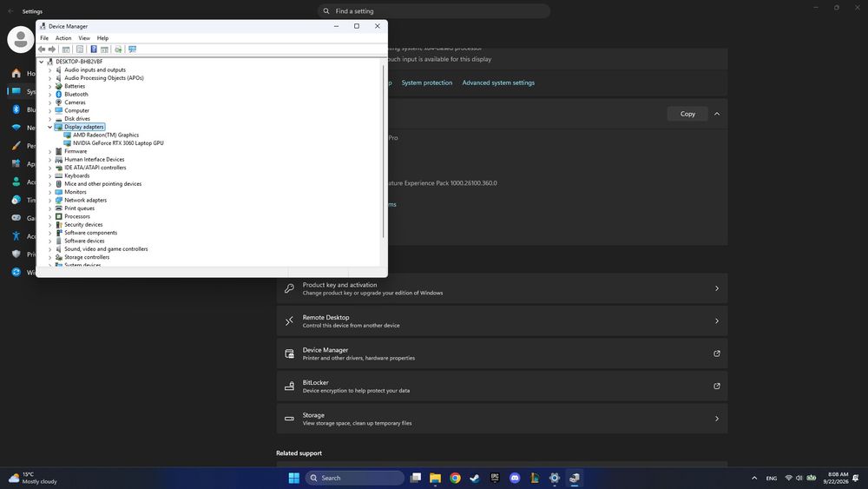
Task: Click the ENG language indicator
Action: tap(771, 478)
